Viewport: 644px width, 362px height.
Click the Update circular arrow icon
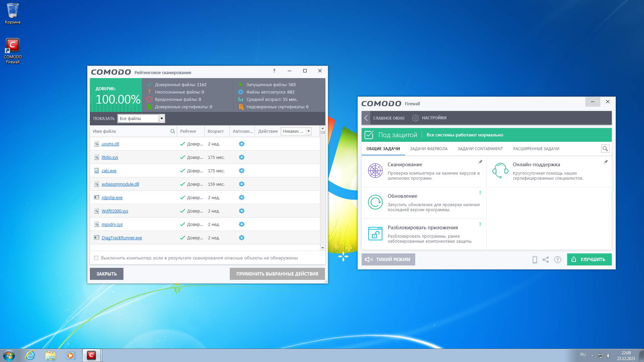pyautogui.click(x=375, y=202)
